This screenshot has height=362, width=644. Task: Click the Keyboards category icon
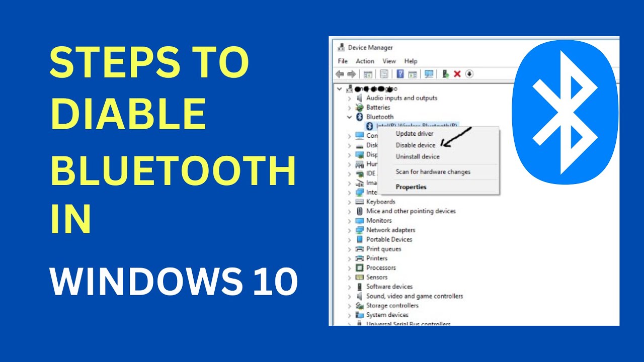click(359, 202)
